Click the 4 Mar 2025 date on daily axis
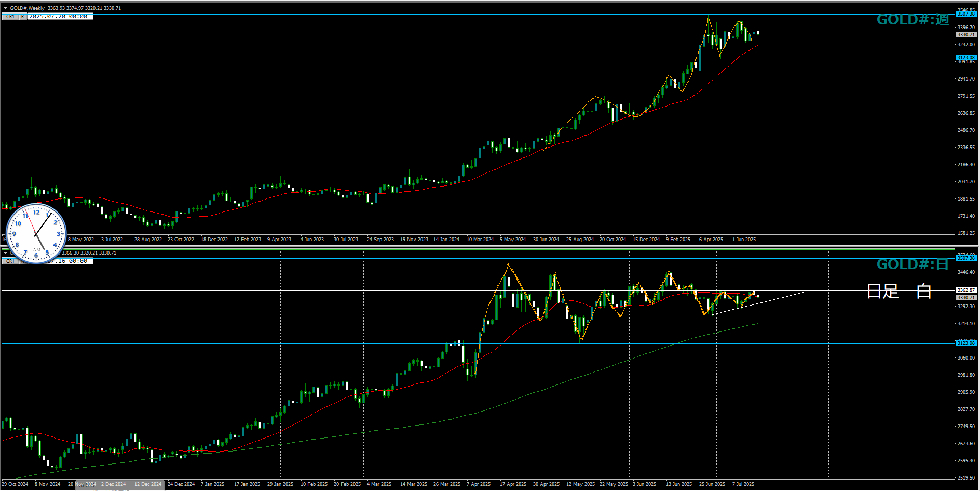The width and height of the screenshot is (980, 491). pyautogui.click(x=379, y=484)
